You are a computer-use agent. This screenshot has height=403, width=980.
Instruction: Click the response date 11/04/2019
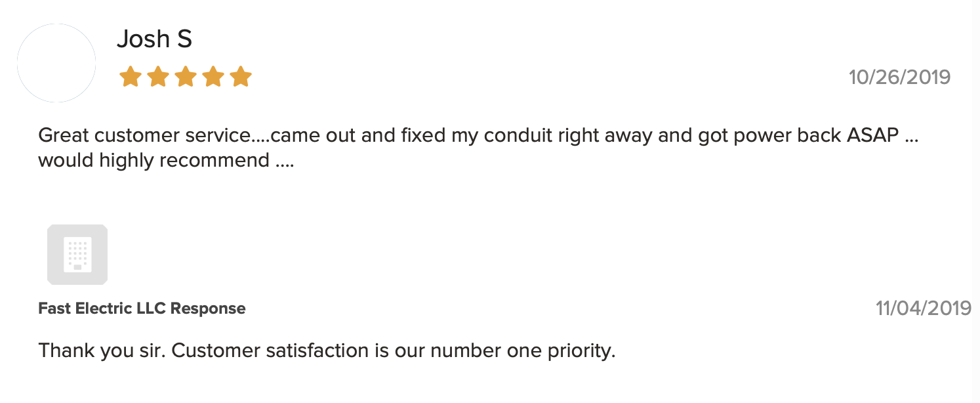pos(924,308)
